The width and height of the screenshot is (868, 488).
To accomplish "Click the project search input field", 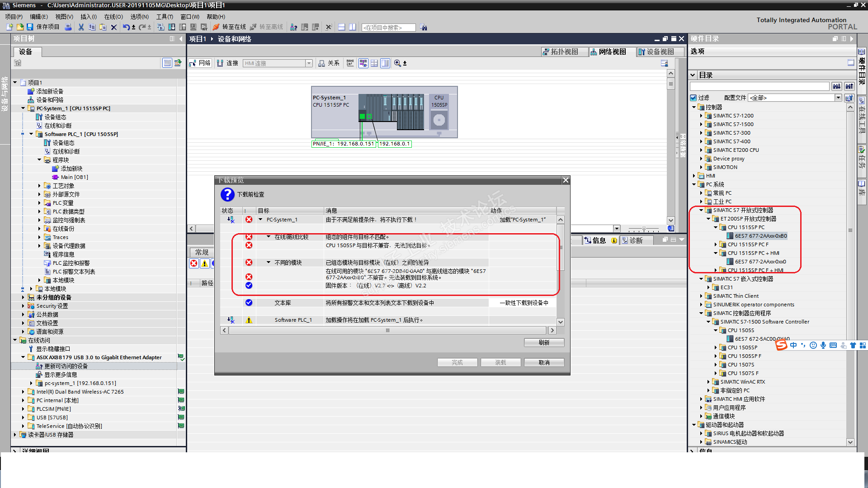I will click(389, 28).
